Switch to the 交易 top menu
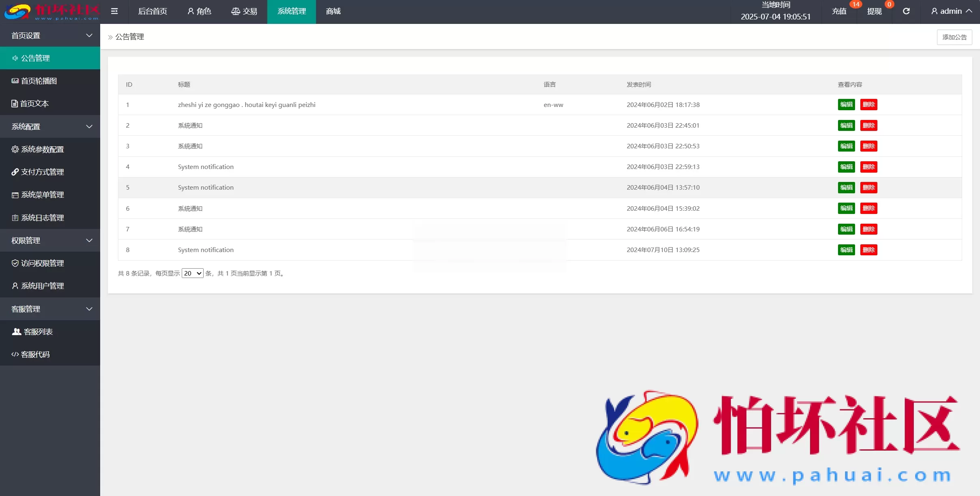980x496 pixels. 244,11
